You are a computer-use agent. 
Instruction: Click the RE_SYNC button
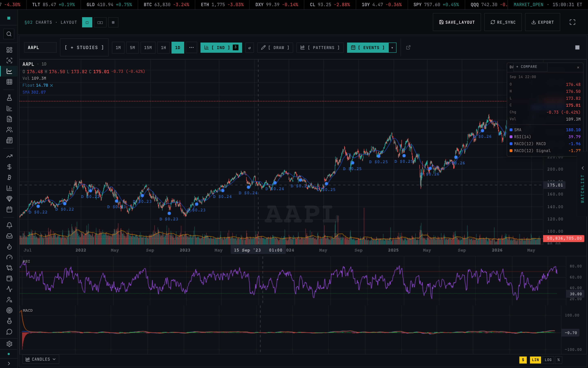pyautogui.click(x=503, y=22)
